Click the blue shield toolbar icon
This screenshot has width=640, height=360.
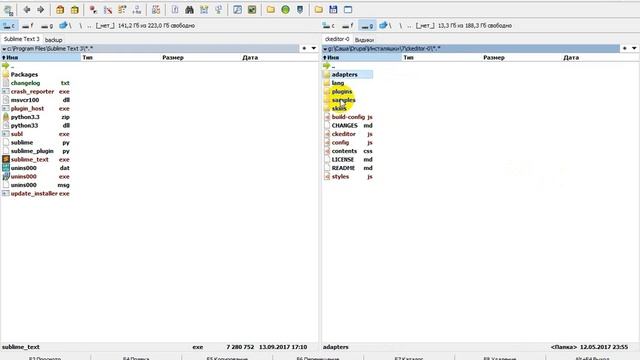[300, 10]
